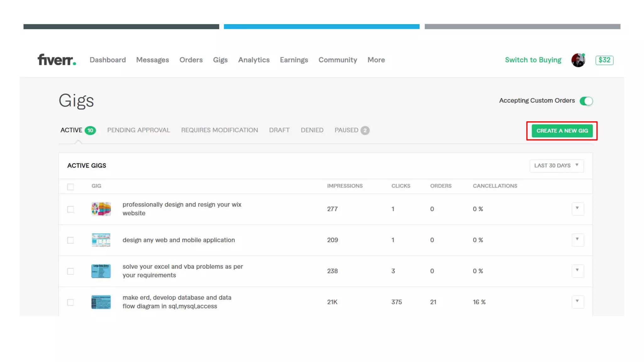Tick the excel and vba gig checkbox
The width and height of the screenshot is (644, 362).
(x=70, y=271)
